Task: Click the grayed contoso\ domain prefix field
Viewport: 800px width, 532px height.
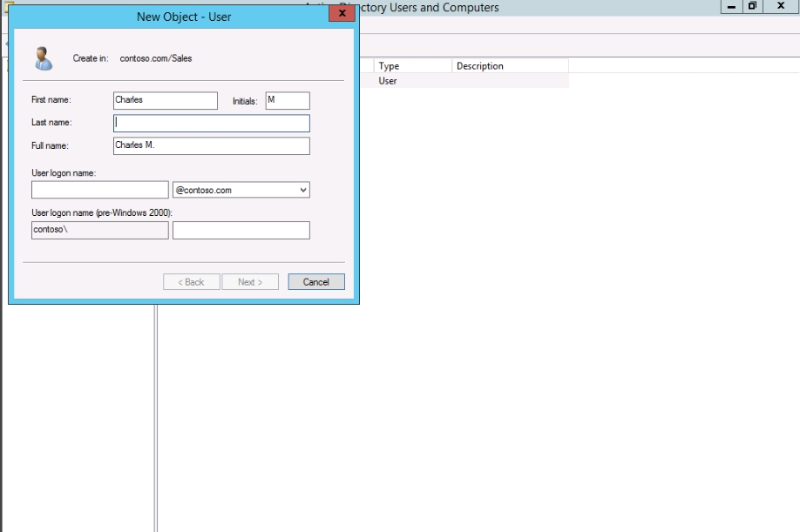Action: point(99,230)
